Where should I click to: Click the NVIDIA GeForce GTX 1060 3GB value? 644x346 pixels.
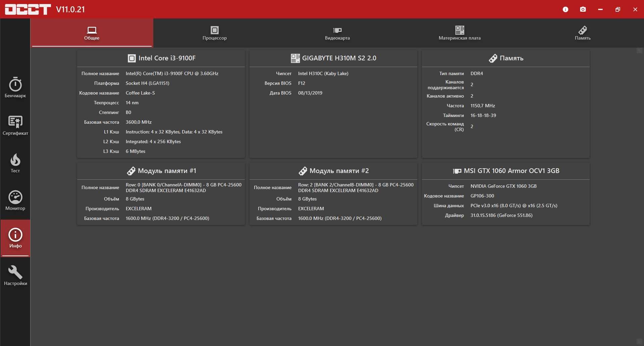[x=503, y=186]
